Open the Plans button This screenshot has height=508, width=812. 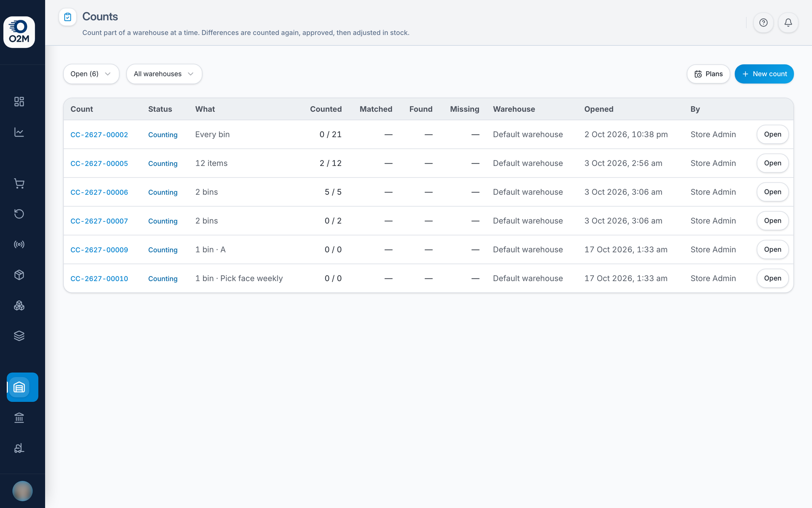pos(708,74)
